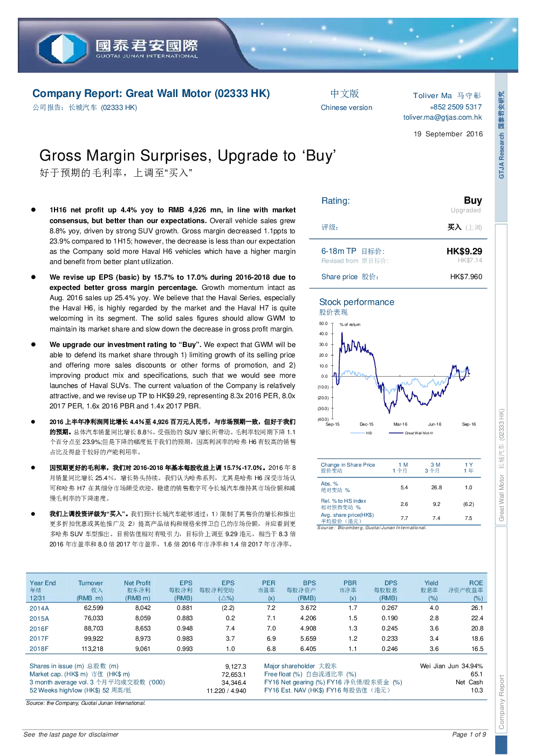
Task: Click the Source: Bloomberg note under the table
Action: point(372,528)
